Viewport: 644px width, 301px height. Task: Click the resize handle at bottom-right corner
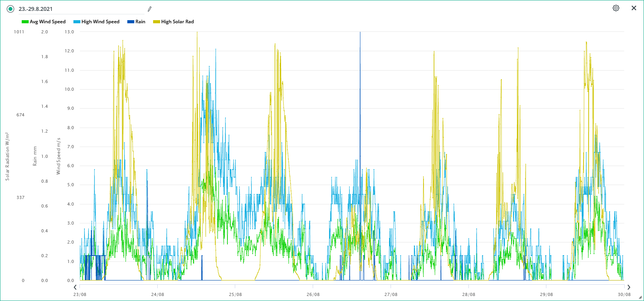pos(640,298)
